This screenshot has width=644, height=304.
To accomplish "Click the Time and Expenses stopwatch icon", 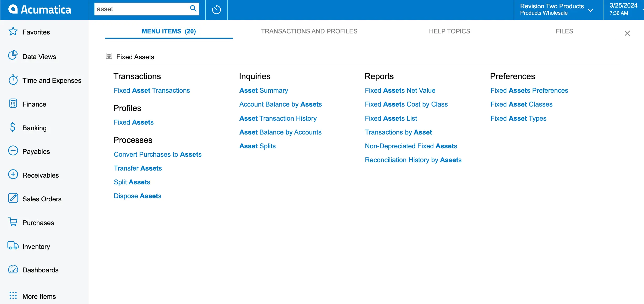I will 13,79.
